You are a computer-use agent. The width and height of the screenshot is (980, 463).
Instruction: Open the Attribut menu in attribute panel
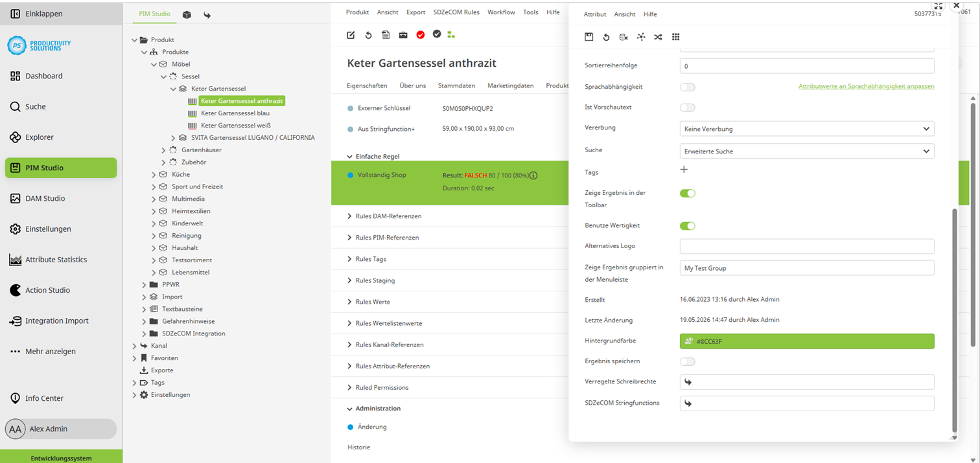click(595, 14)
